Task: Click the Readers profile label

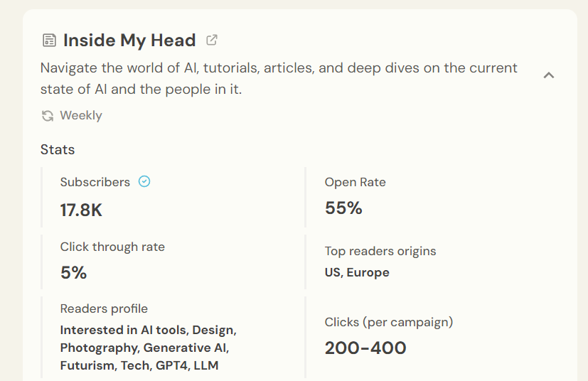Action: coord(104,308)
